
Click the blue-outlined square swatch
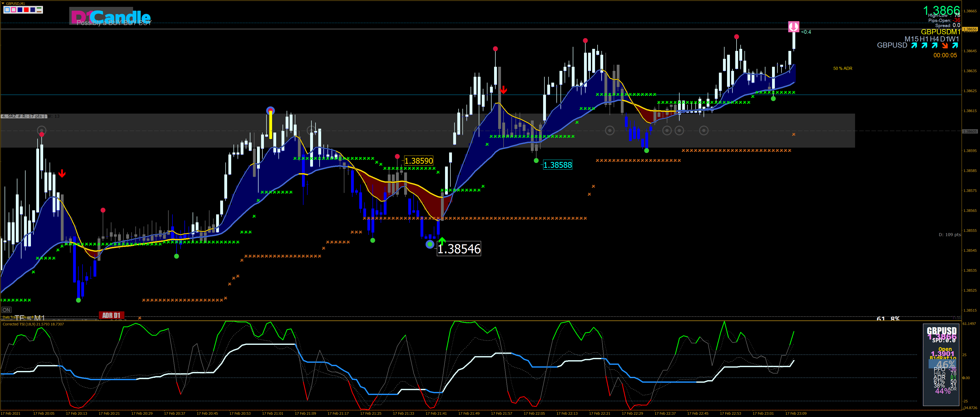7,10
